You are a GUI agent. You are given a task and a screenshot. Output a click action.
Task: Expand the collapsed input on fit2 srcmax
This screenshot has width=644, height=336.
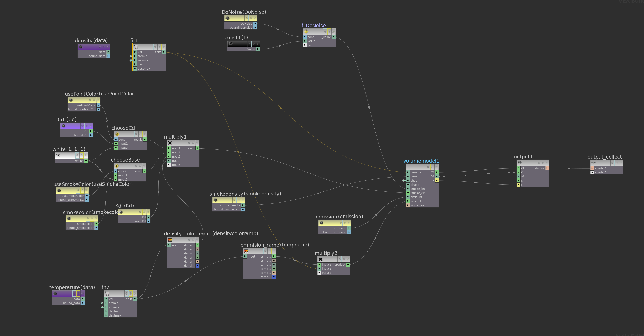tap(102, 307)
